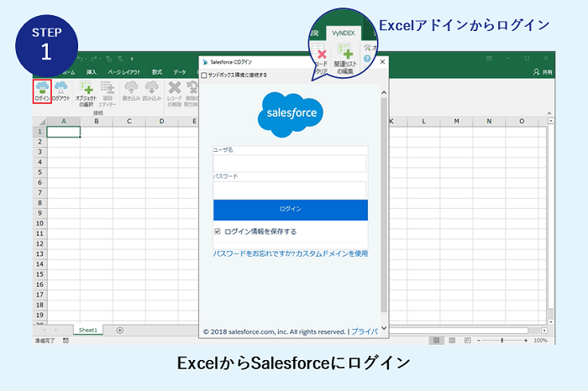
Task: Click row 15 header
Action: tap(39, 274)
